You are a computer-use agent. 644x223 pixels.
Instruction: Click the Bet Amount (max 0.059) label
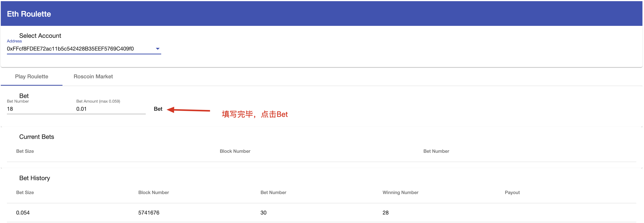[x=98, y=101]
